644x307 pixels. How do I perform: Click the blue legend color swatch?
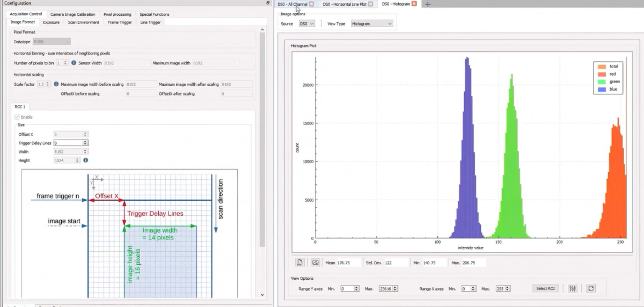click(x=602, y=89)
